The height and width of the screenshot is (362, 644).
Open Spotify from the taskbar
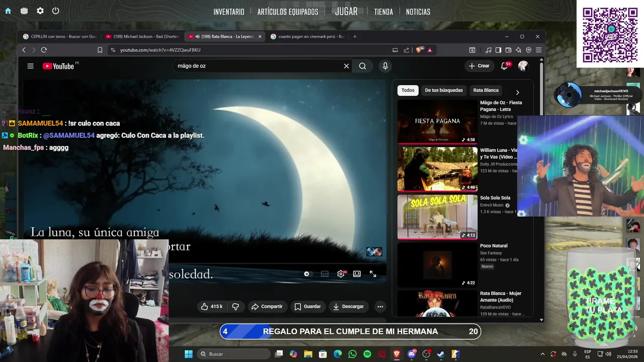tap(367, 354)
